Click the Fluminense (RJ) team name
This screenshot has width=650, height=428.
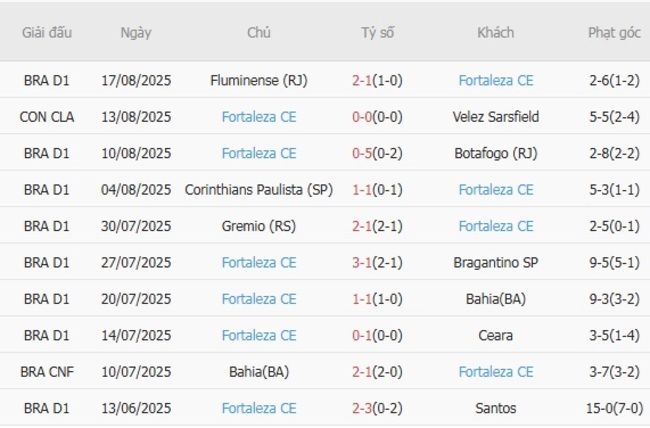[x=259, y=80]
